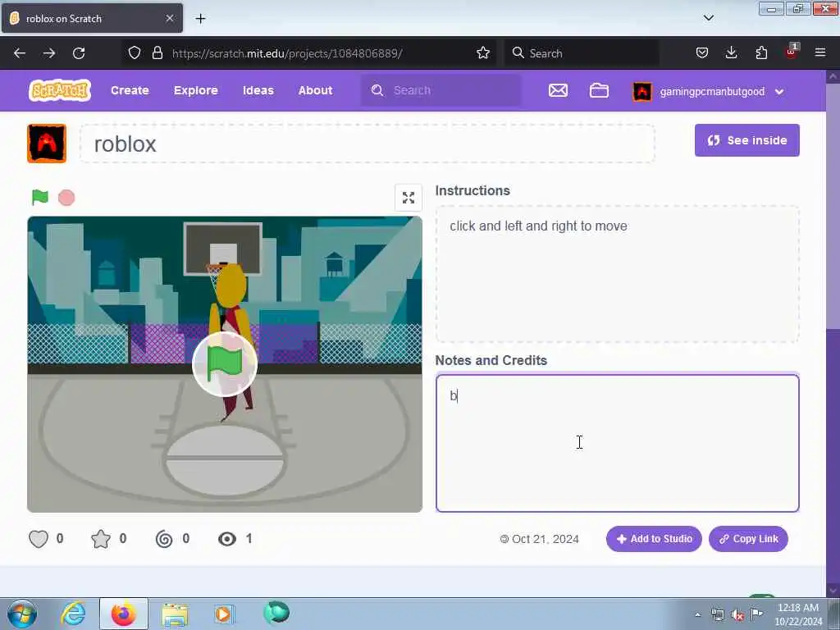Reload the page with refresh icon
This screenshot has height=630, width=840.
(x=79, y=53)
